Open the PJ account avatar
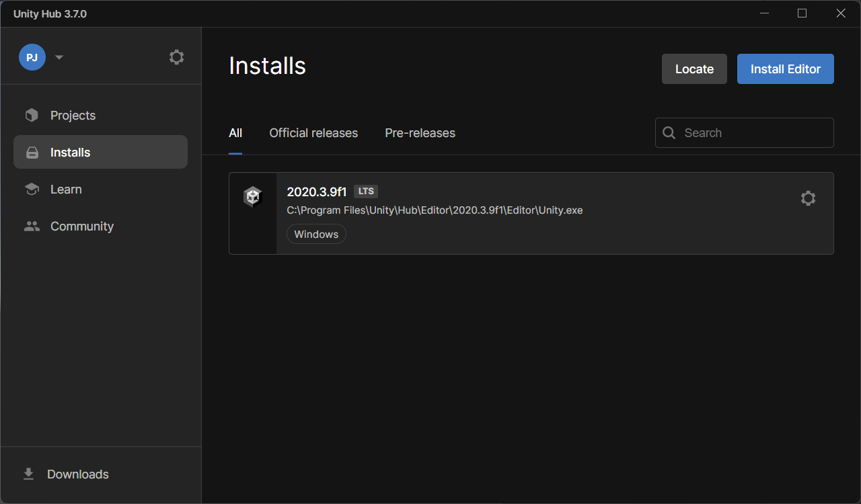The width and height of the screenshot is (861, 504). [x=32, y=57]
